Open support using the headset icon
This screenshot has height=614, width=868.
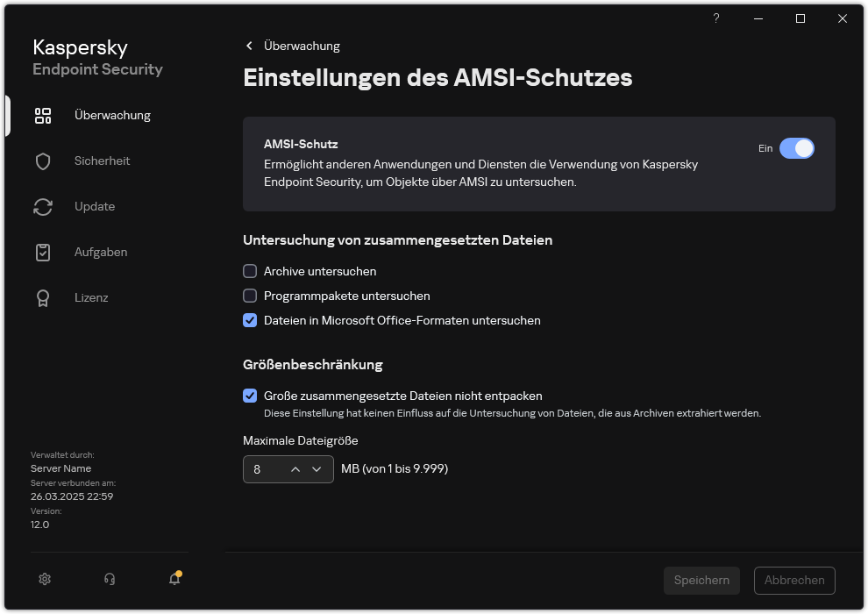coord(109,579)
